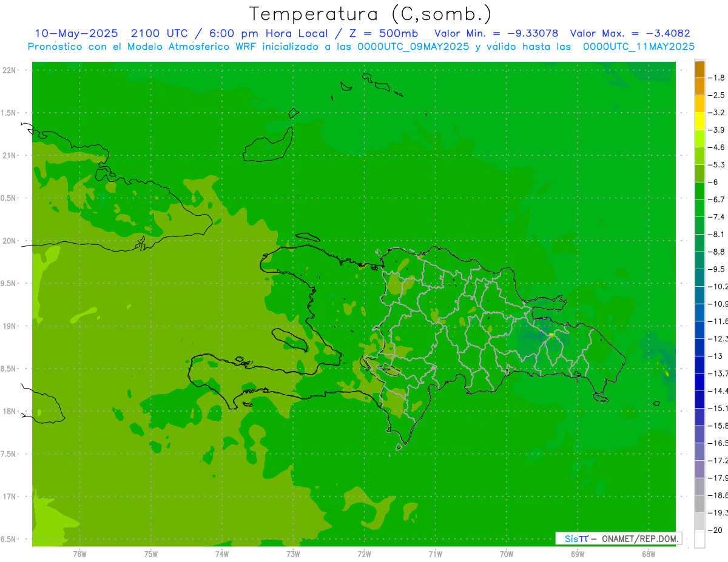Click the "68W" longitude axis label

(649, 554)
